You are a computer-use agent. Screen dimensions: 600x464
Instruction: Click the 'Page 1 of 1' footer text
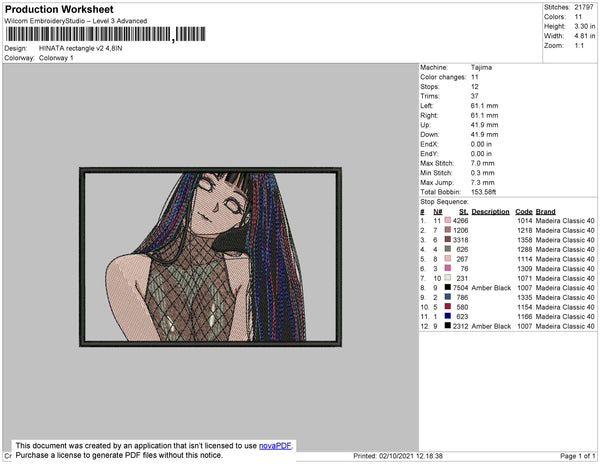(x=577, y=456)
